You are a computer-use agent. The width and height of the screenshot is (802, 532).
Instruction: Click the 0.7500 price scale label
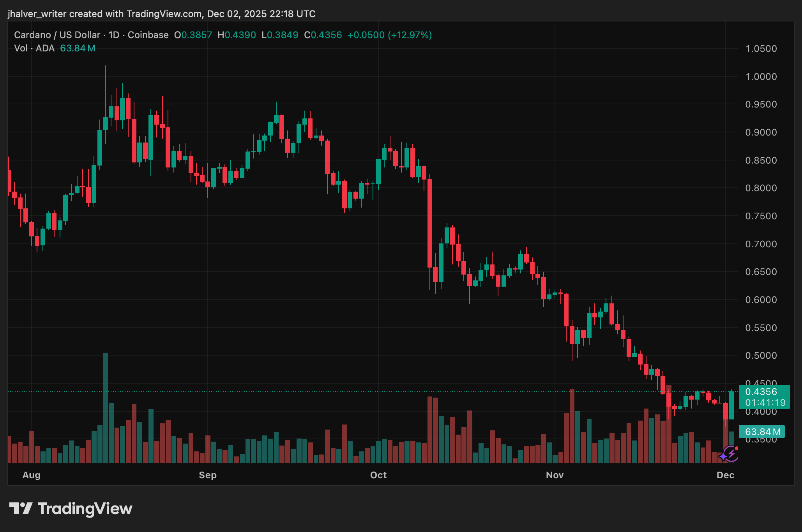761,216
